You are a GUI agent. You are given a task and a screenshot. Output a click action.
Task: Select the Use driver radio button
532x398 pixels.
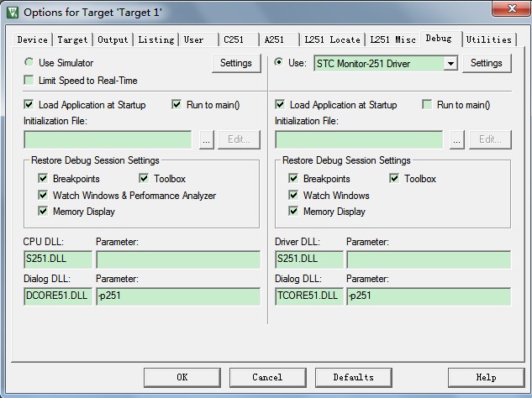coord(278,62)
